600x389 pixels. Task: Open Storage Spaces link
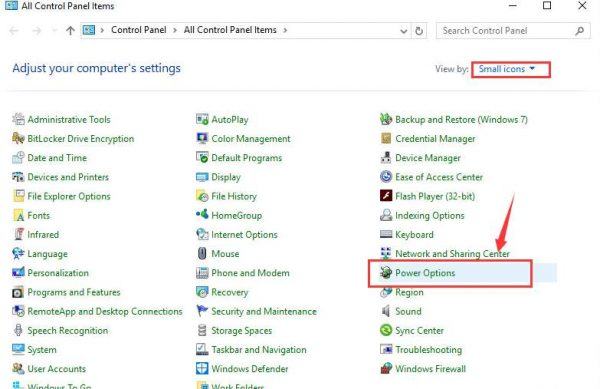click(241, 330)
